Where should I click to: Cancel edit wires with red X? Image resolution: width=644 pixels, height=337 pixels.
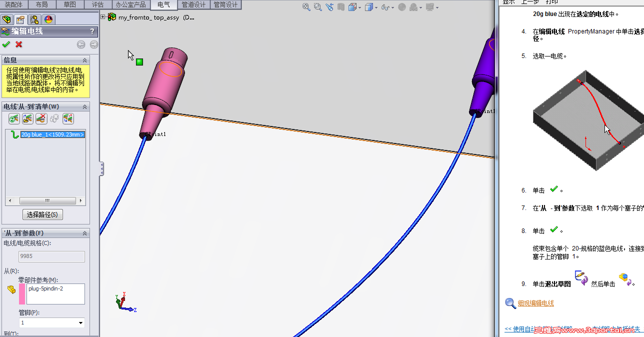(19, 44)
